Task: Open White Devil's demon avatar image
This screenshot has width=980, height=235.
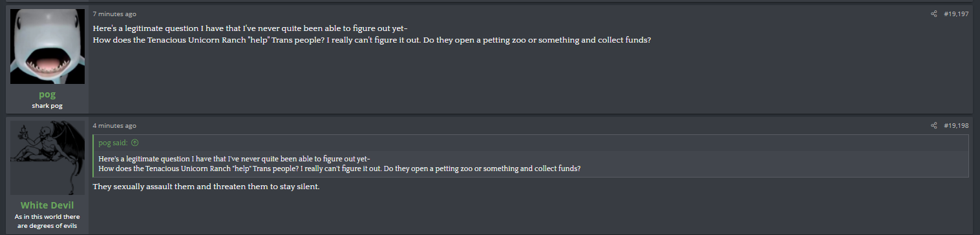Action: click(x=48, y=158)
